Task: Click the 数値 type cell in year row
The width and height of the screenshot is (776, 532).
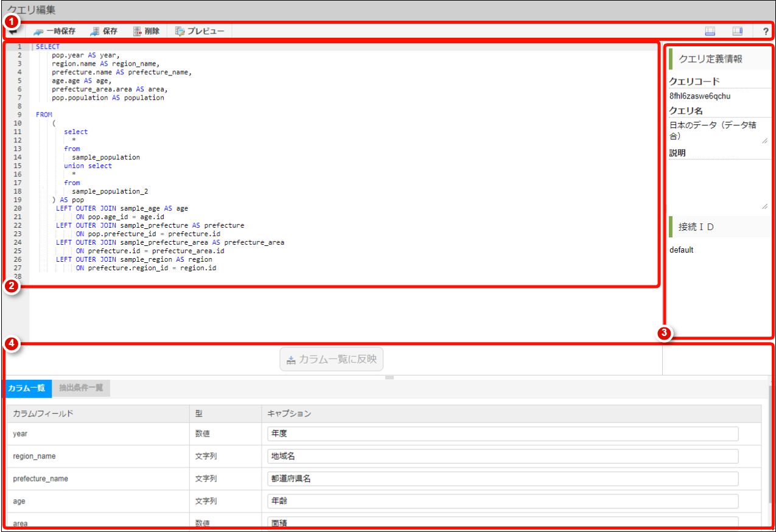Action: click(x=225, y=434)
